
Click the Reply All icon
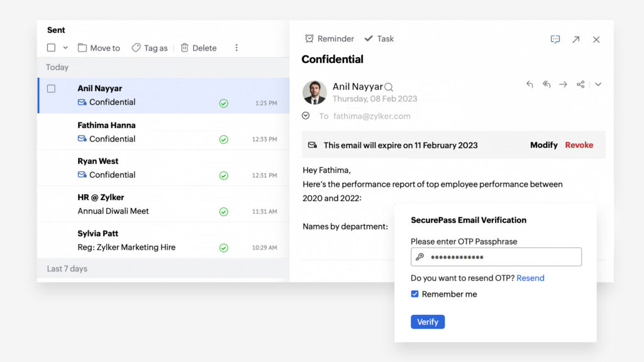tap(547, 84)
